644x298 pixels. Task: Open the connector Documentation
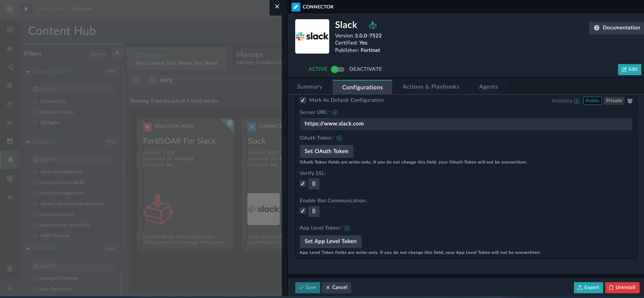pyautogui.click(x=617, y=28)
